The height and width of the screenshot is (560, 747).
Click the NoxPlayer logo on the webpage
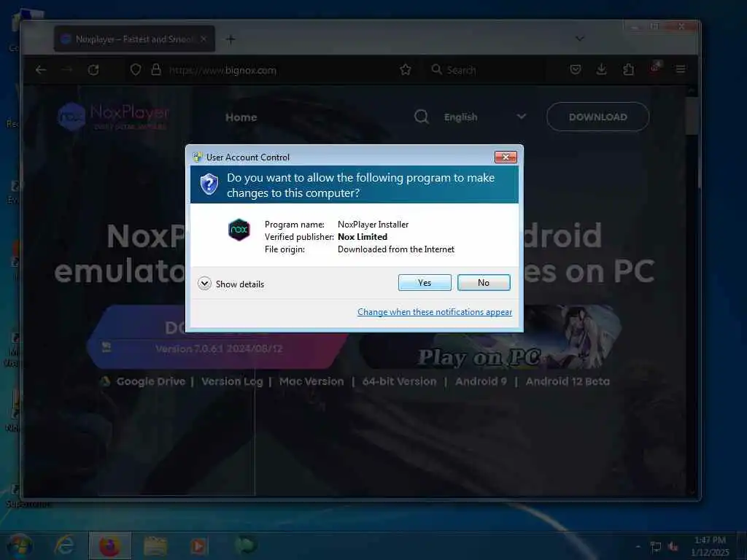click(113, 117)
